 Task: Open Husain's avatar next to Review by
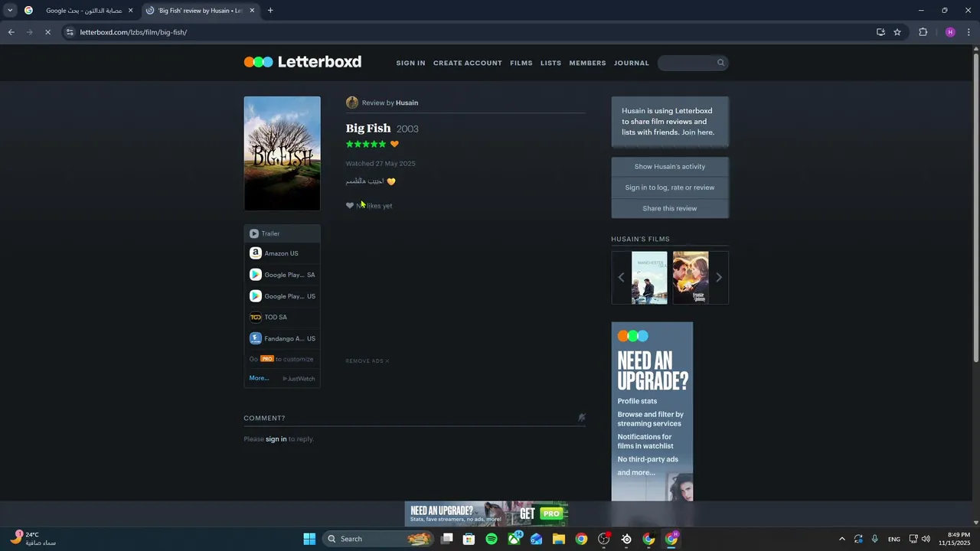(x=352, y=103)
